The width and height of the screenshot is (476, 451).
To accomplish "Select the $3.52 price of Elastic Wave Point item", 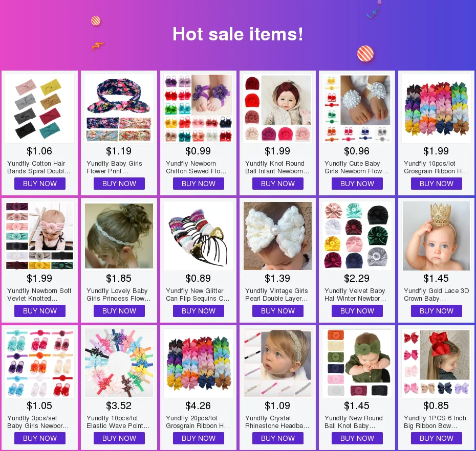I will click(x=119, y=406).
